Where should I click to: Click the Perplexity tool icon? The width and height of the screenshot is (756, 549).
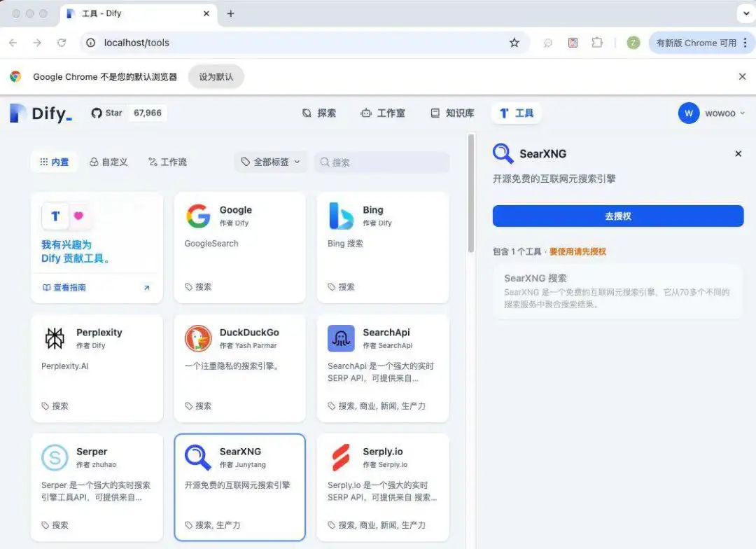click(55, 338)
